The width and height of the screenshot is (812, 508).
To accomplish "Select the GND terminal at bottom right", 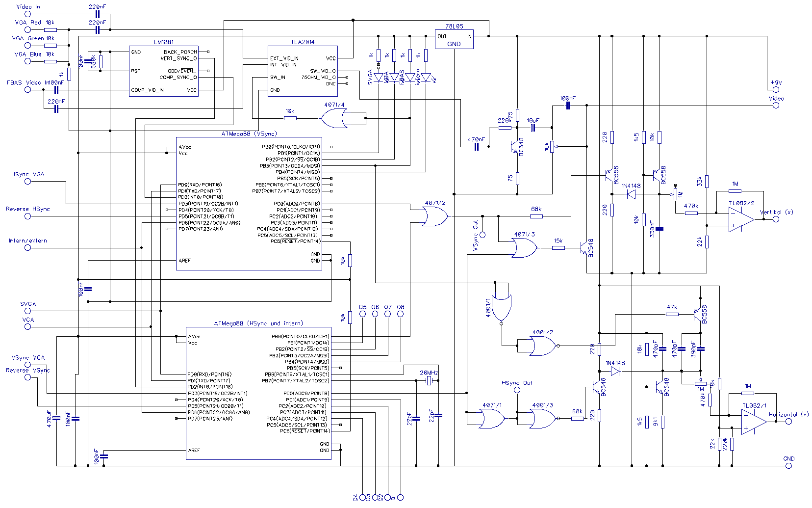I will pos(788,466).
